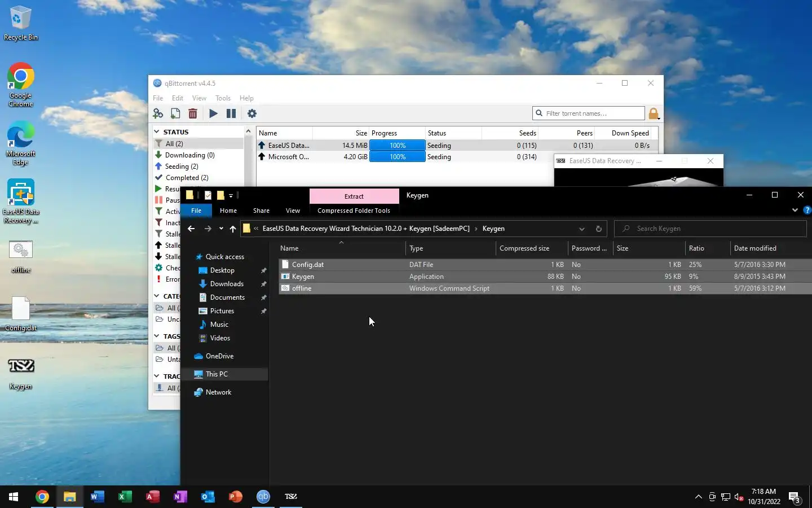Image resolution: width=812 pixels, height=508 pixels.
Task: Collapse the TAGS section in qBittorrent sidebar
Action: [157, 336]
